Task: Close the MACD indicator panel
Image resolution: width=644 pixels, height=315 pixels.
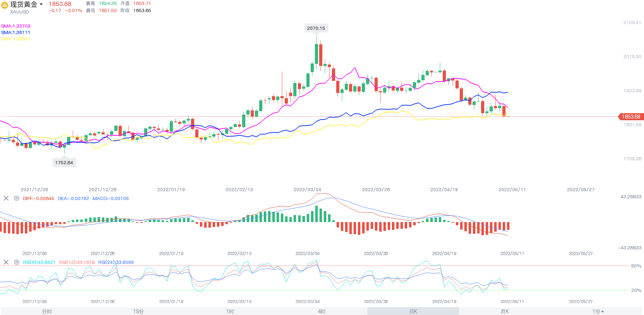Action: (6, 198)
